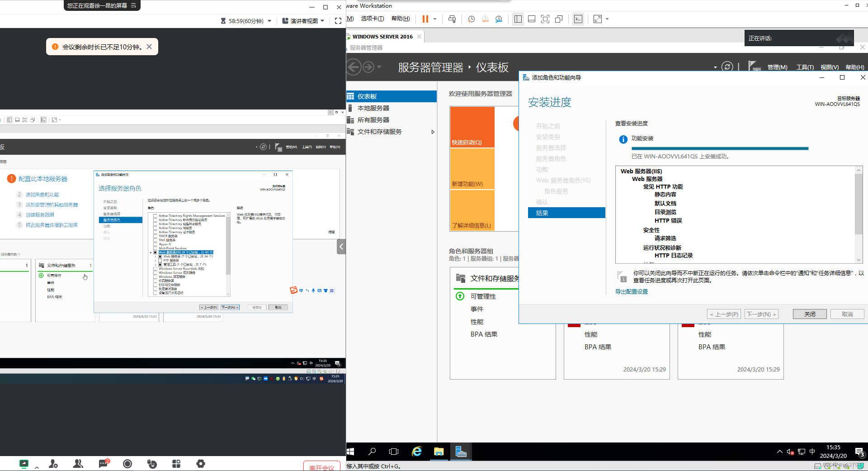Toggle VMware thumbnail bar view icon
The width and height of the screenshot is (868, 471).
tap(532, 19)
